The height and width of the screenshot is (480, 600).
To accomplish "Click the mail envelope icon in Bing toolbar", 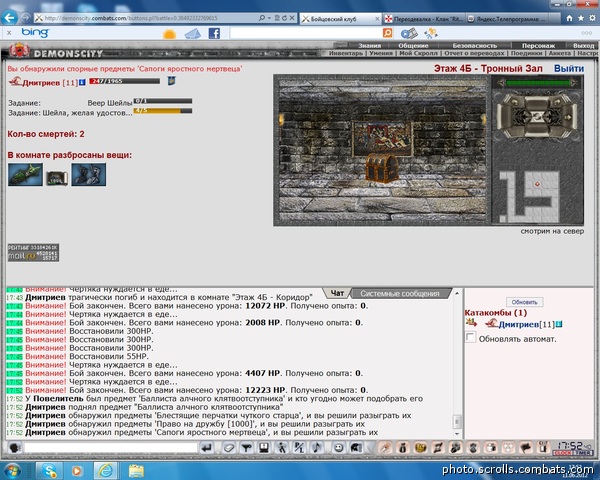I will pos(192,34).
